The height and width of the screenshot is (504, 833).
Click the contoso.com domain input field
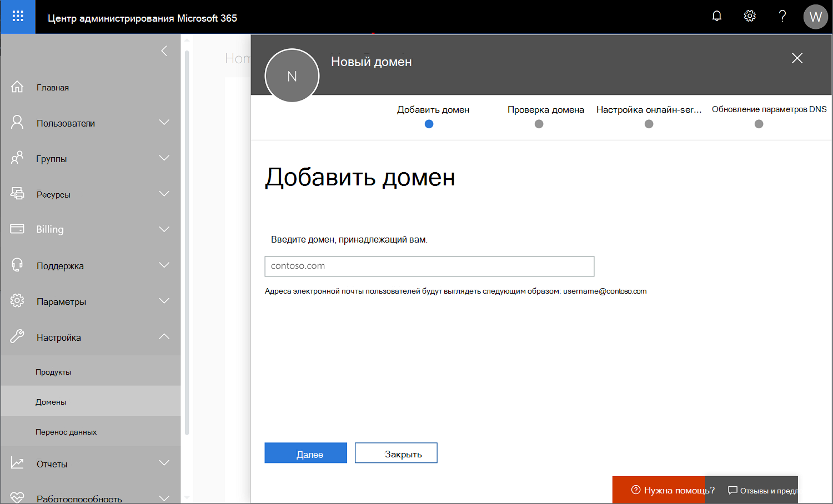tap(429, 266)
